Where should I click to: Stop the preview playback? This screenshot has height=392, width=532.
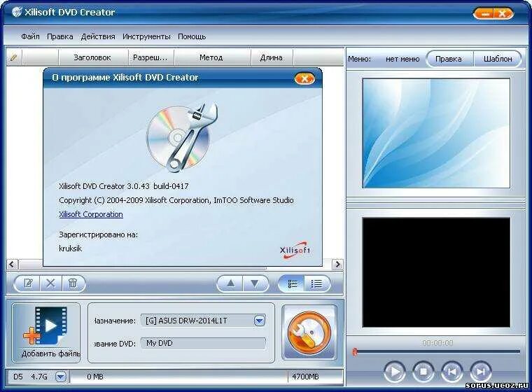point(423,372)
